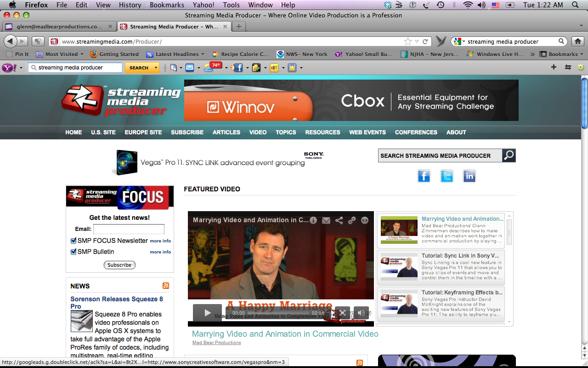Show more bookmarks chevron
Screen dimensions: 588x368
tap(532, 54)
